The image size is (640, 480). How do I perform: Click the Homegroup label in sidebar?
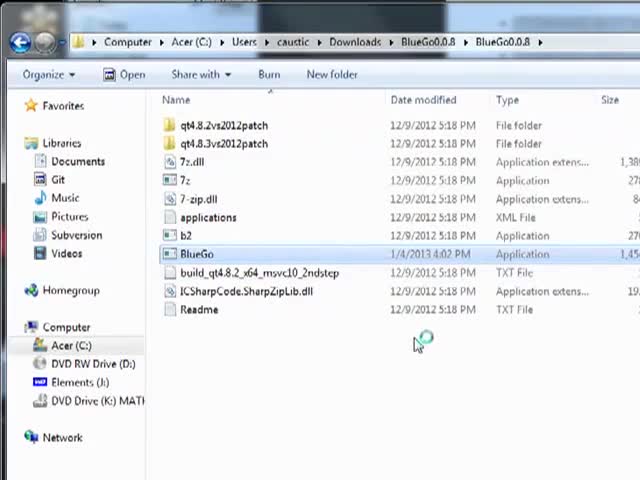tap(71, 291)
